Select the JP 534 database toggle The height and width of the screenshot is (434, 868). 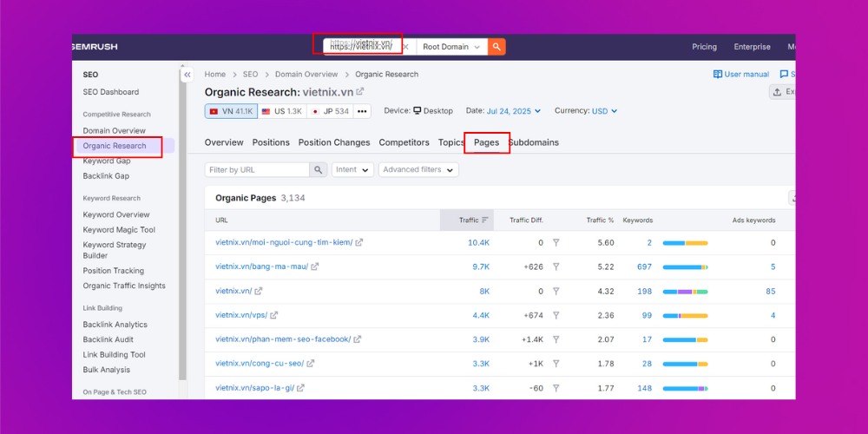[x=330, y=111]
